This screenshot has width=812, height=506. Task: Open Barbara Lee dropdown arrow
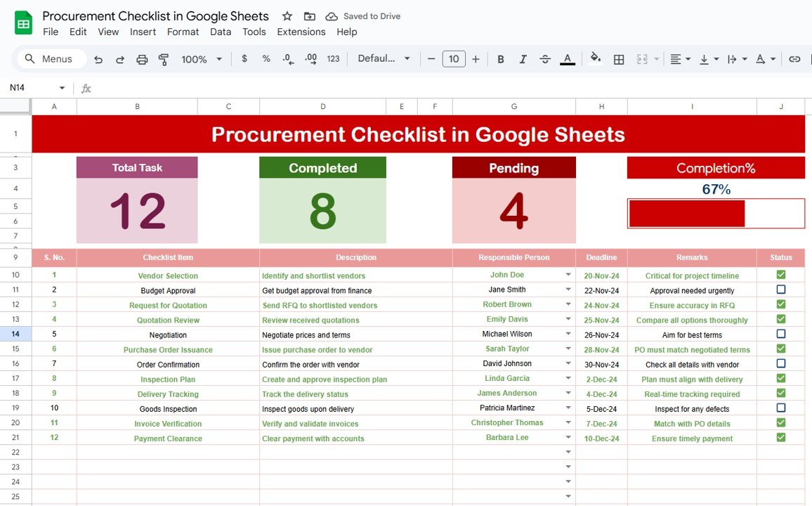(568, 438)
